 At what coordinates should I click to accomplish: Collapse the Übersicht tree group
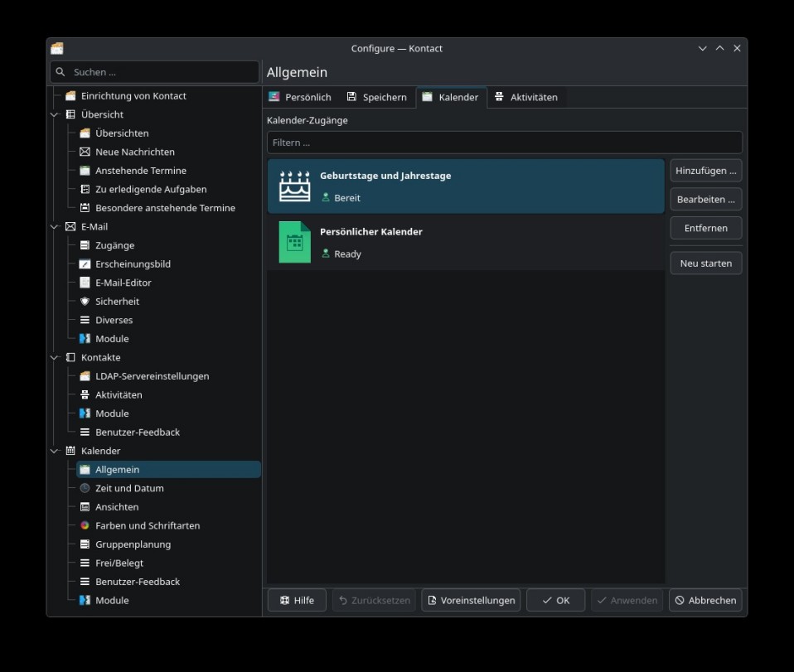point(55,115)
